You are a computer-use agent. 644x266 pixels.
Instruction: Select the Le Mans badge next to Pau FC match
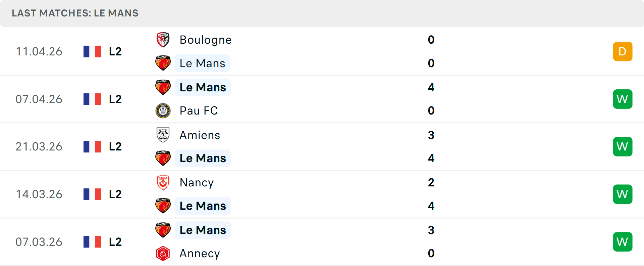163,87
